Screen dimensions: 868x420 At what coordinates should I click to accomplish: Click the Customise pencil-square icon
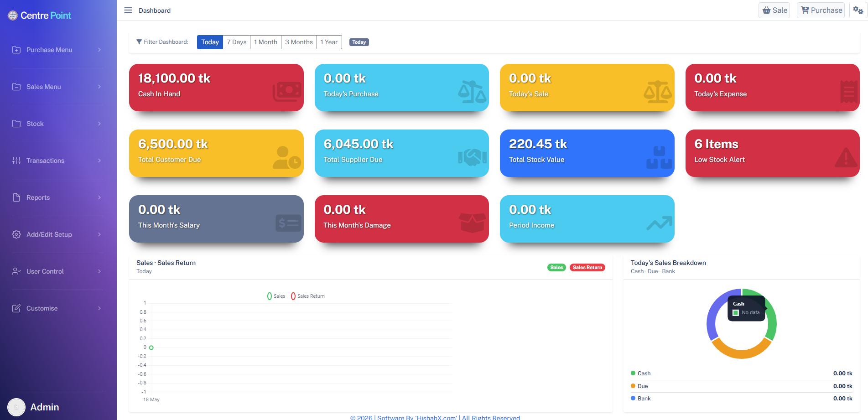coord(16,308)
